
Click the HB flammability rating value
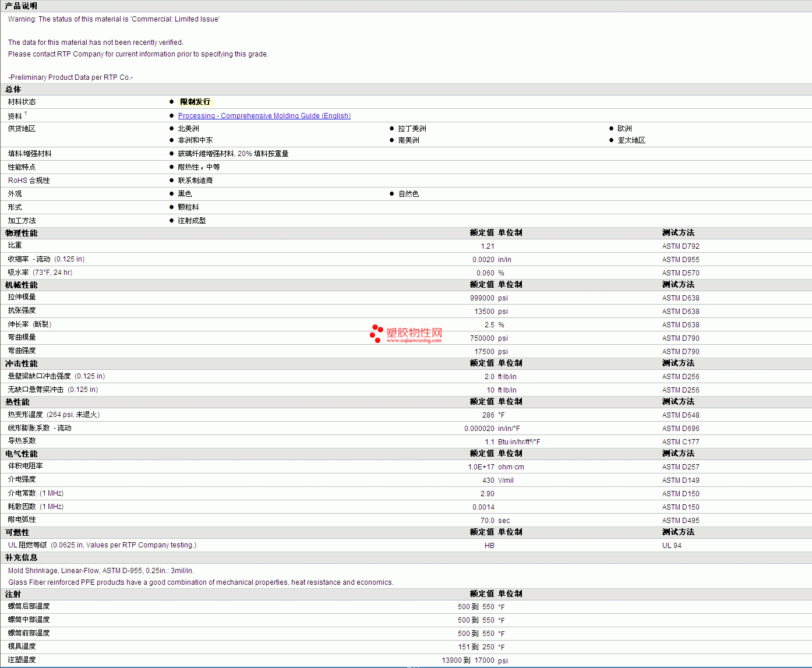(489, 546)
